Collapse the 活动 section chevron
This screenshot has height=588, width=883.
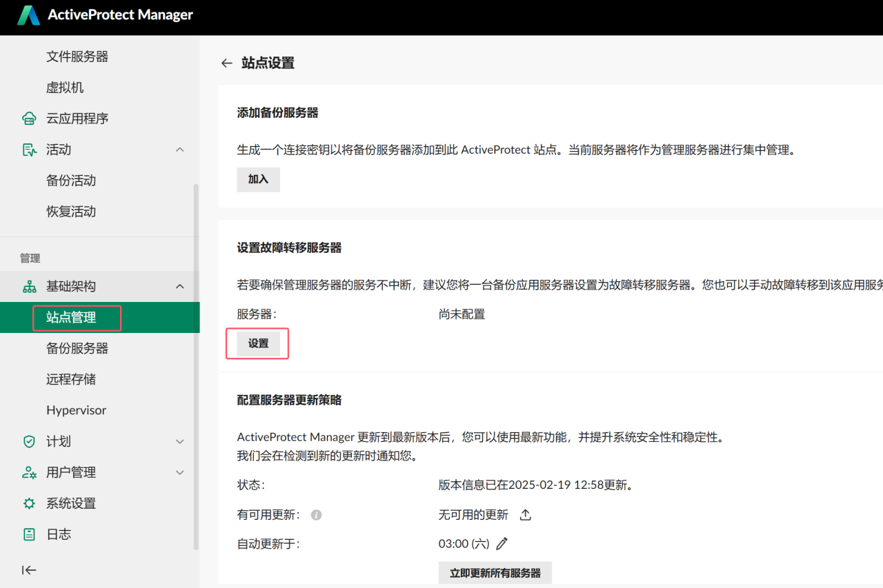(x=180, y=150)
